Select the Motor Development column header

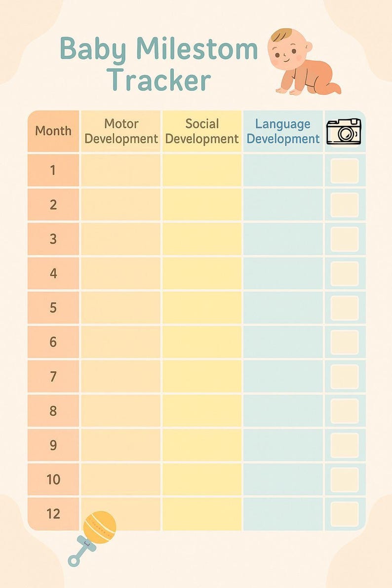coord(121,131)
